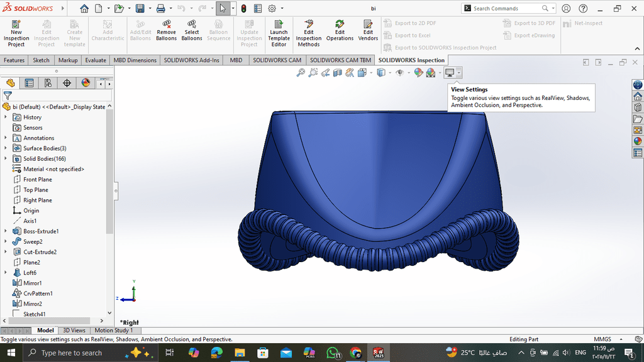Click the Section View icon
644x362 pixels.
pyautogui.click(x=338, y=73)
